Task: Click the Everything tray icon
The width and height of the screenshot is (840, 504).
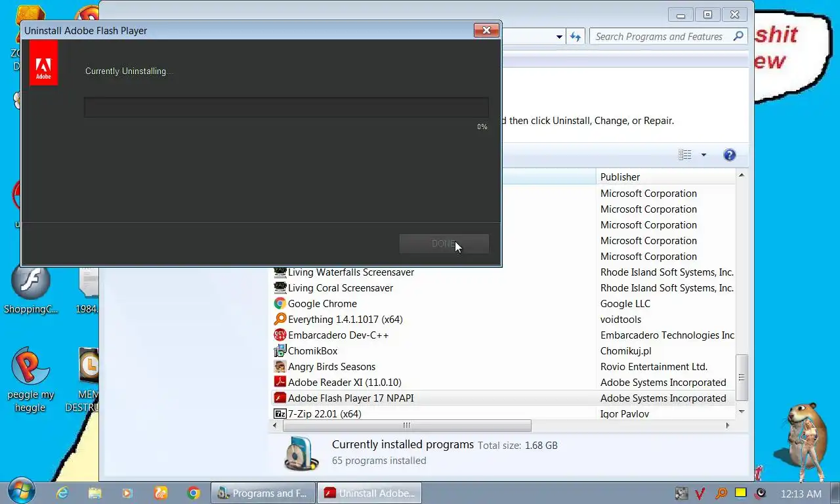Action: click(x=721, y=493)
